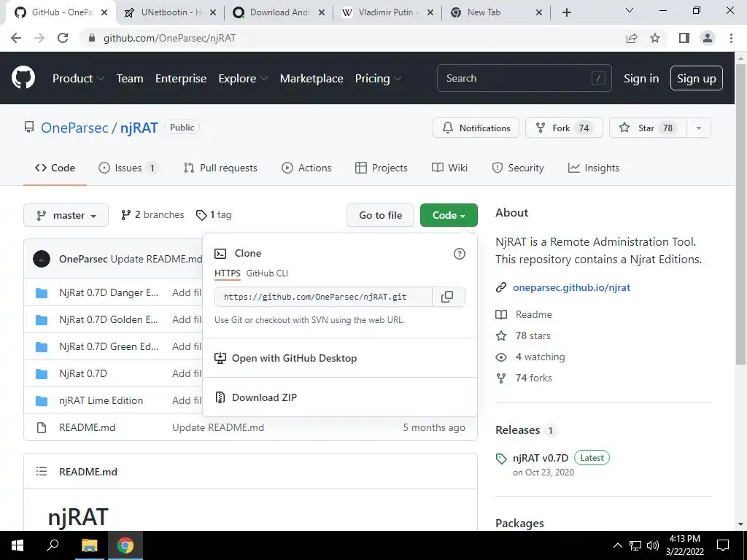
Task: Open Windows taskbar search
Action: click(x=53, y=545)
